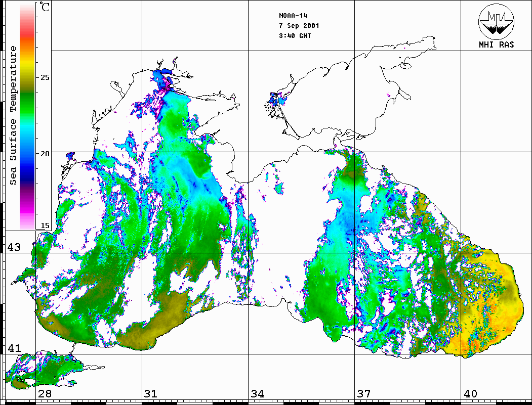Click the 20 value on temperature scale

[45, 154]
